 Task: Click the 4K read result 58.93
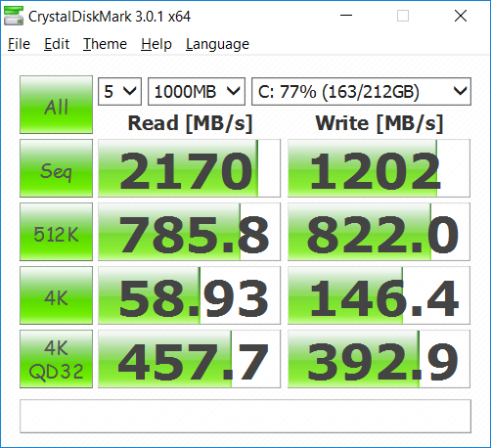189,295
